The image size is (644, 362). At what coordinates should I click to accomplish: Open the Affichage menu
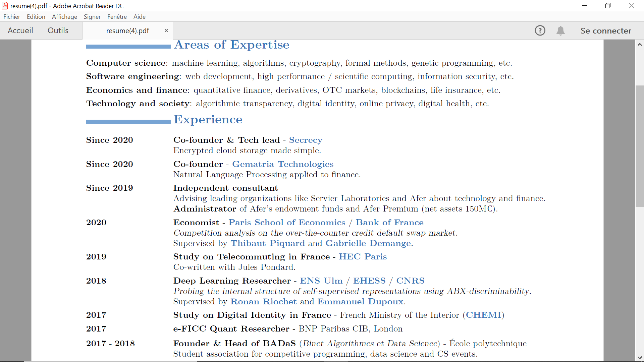(x=64, y=17)
